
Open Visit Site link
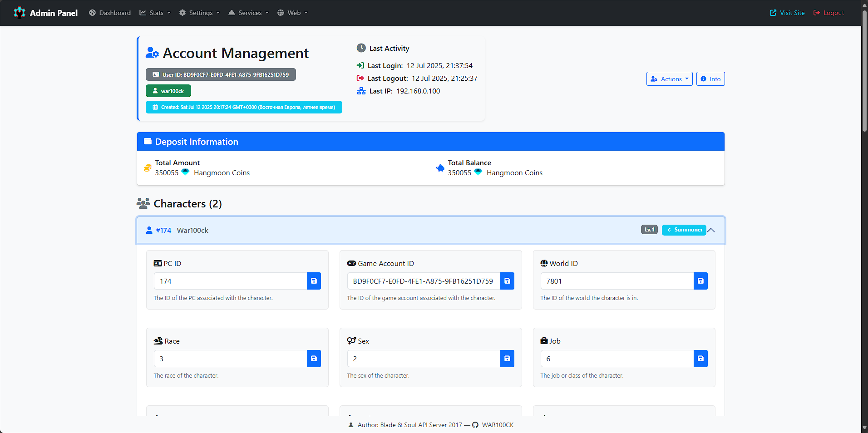pyautogui.click(x=787, y=13)
